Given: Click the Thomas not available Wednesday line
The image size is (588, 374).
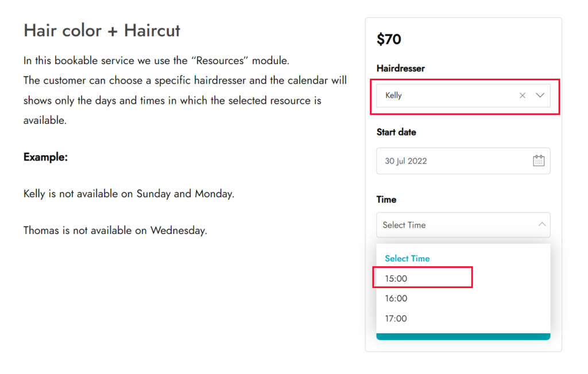Looking at the screenshot, I should tap(115, 230).
